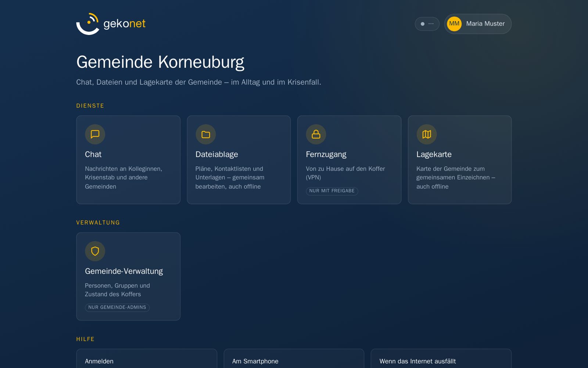Click the 'NUR GEMEINDE-ADMINS' badge
This screenshot has height=368, width=588.
[x=117, y=307]
